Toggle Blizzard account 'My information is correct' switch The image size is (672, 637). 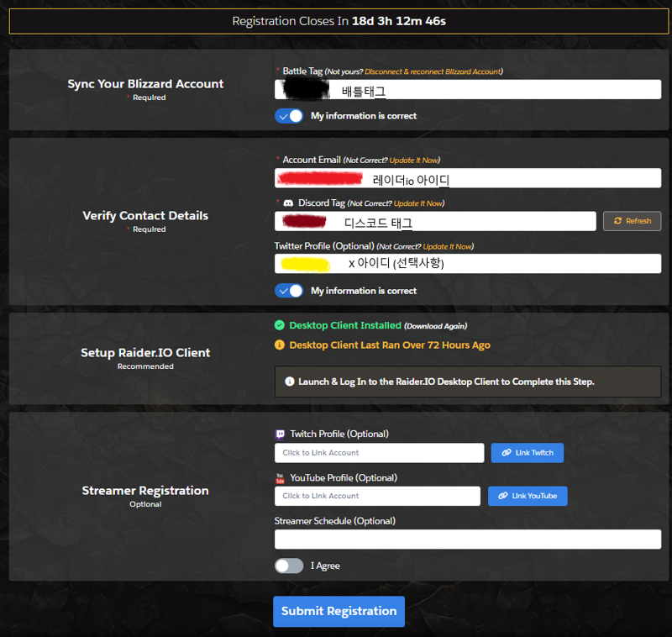point(289,116)
